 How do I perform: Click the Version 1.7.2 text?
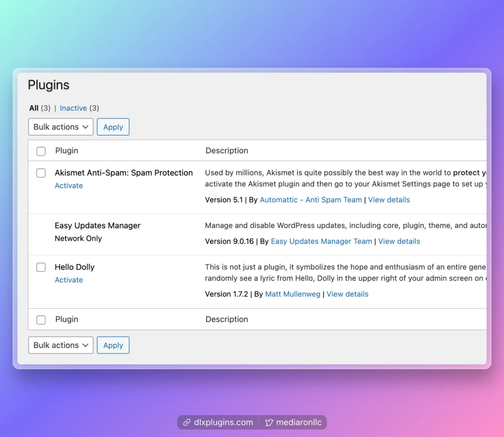[226, 294]
